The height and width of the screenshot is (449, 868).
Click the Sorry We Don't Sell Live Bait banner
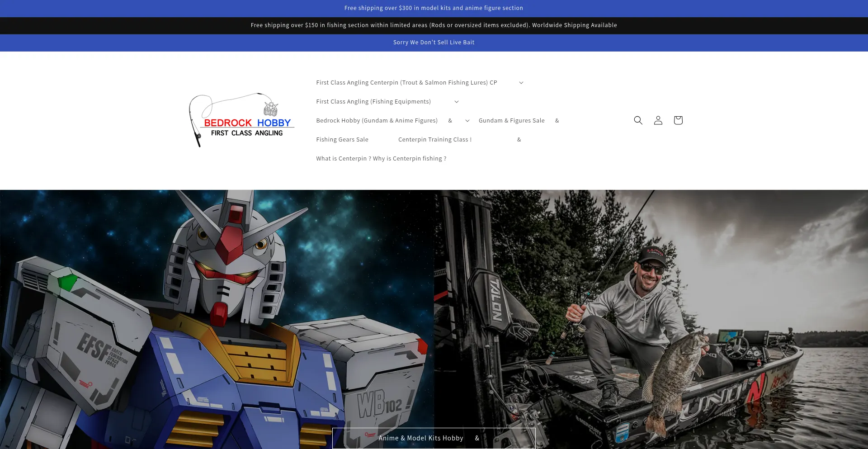(x=434, y=43)
